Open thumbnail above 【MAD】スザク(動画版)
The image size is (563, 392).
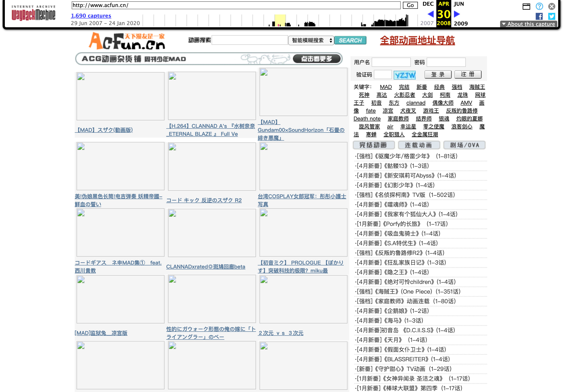pos(120,96)
